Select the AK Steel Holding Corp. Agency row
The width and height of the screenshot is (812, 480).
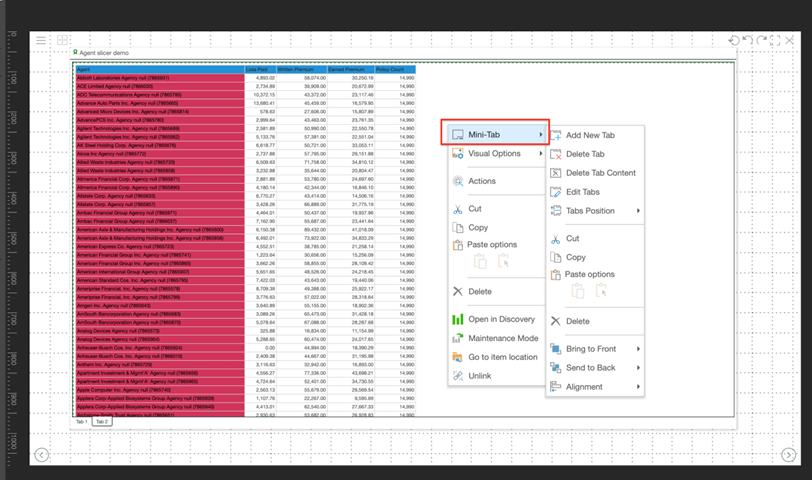(x=160, y=146)
